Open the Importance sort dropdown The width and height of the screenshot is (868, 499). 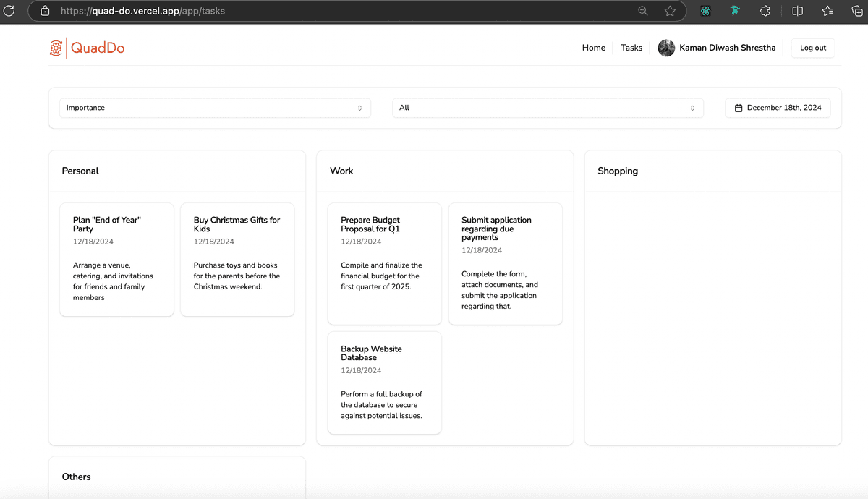coord(215,108)
